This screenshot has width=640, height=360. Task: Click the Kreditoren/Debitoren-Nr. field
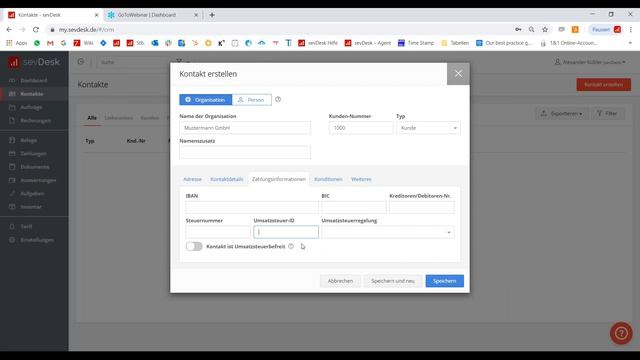(x=422, y=207)
